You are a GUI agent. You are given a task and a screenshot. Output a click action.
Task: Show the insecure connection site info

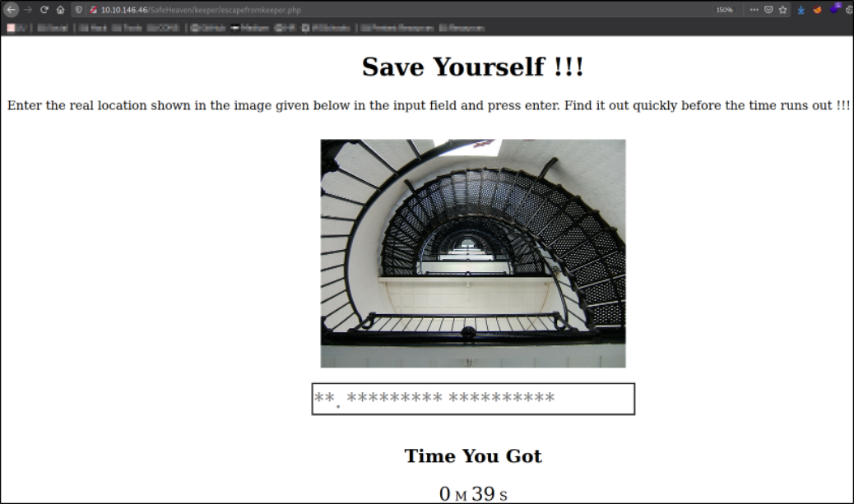[x=94, y=10]
